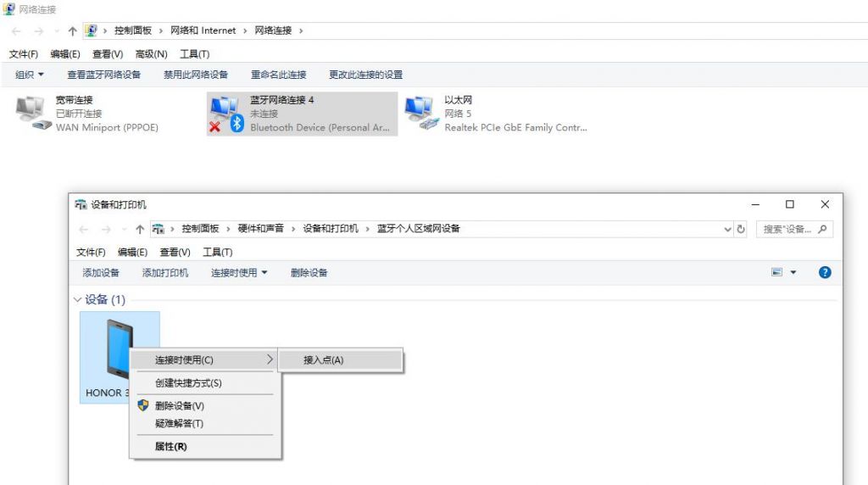Click 硬件和声音 breadcrumb link
Image resolution: width=868 pixels, height=485 pixels.
(261, 229)
